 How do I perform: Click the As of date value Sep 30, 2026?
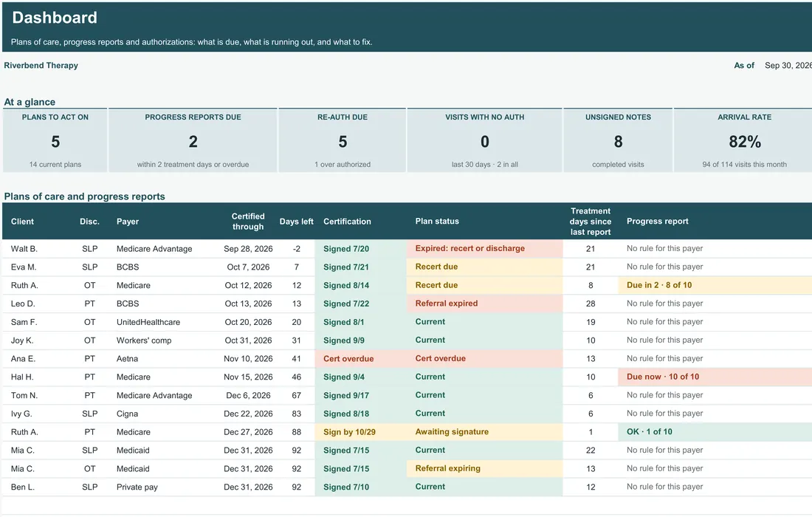pos(788,65)
